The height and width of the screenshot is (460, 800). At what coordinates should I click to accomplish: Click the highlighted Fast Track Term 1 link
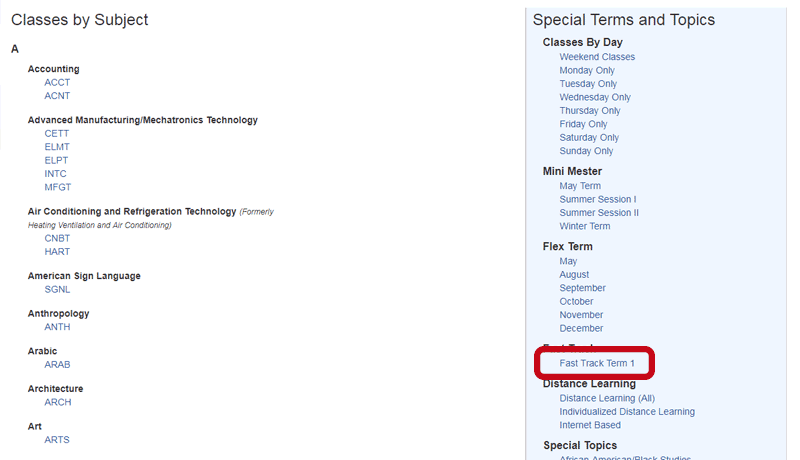coord(597,363)
